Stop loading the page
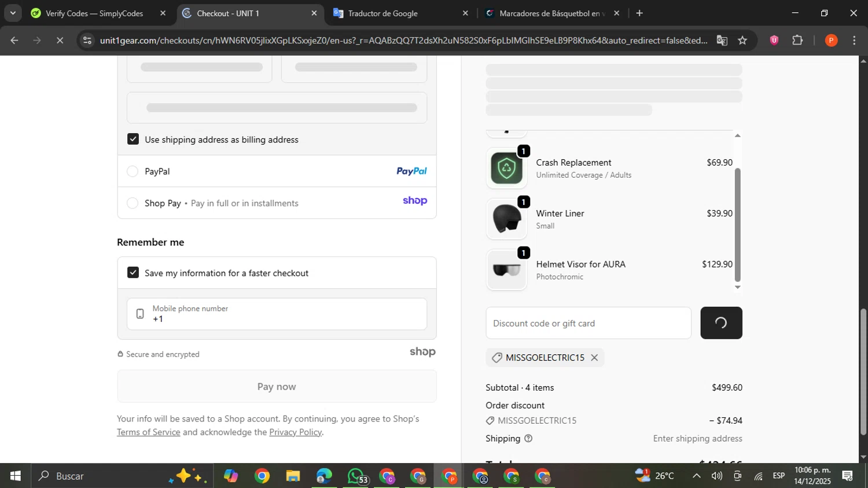This screenshot has width=868, height=488. point(60,41)
